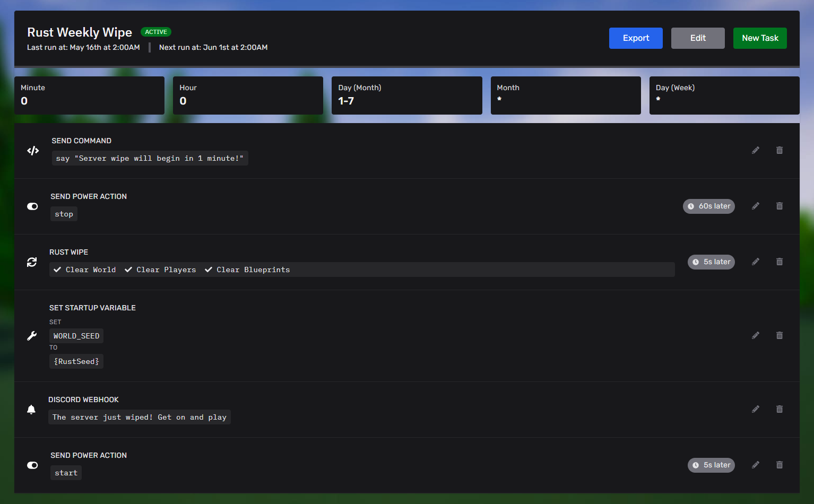This screenshot has width=814, height=504.
Task: Click the Clear Blueprints checkmark
Action: [x=209, y=270]
